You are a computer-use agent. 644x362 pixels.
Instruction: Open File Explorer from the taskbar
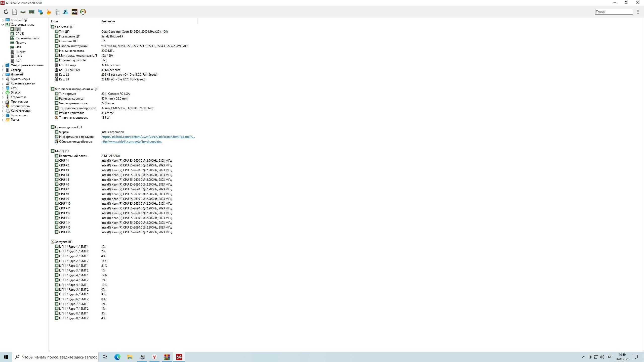point(130,357)
